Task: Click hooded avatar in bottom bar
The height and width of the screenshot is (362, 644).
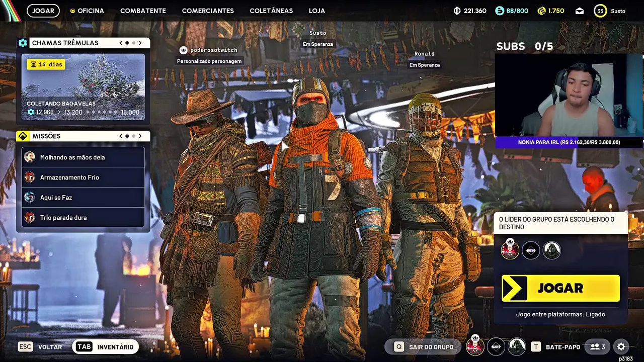Action: click(x=517, y=347)
